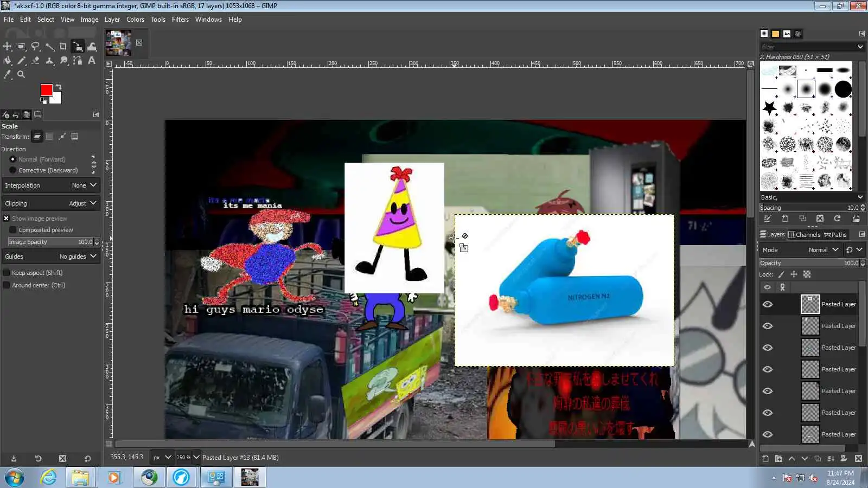This screenshot has width=868, height=488.
Task: Add a mask to the layer
Action: pyautogui.click(x=844, y=459)
